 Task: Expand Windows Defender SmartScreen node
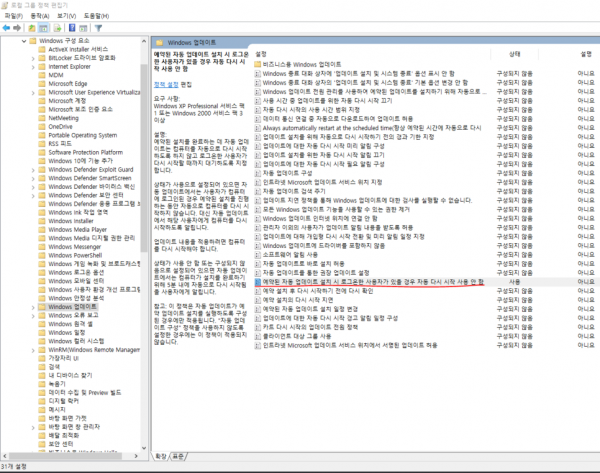pyautogui.click(x=33, y=178)
